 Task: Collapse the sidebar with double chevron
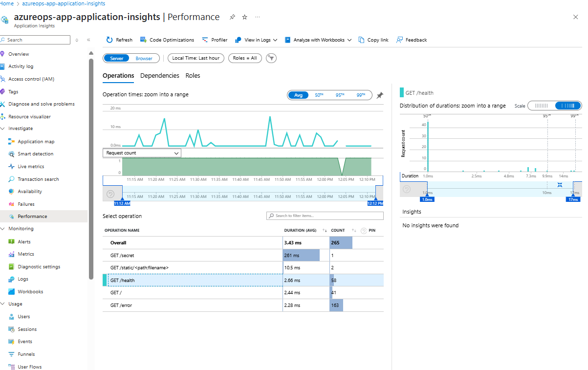[88, 40]
